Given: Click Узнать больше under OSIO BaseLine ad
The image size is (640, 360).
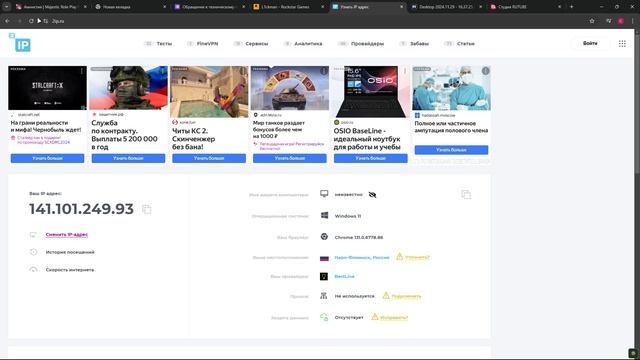Looking at the screenshot, I should 371,158.
